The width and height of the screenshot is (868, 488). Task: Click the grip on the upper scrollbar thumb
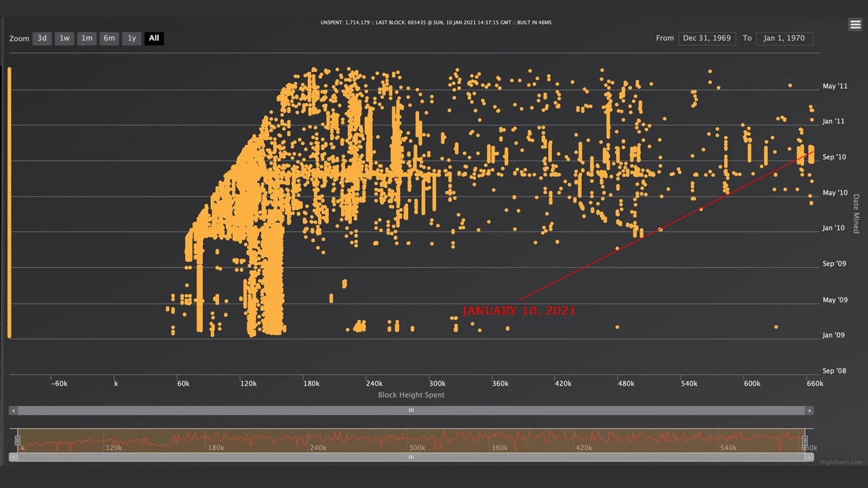411,411
